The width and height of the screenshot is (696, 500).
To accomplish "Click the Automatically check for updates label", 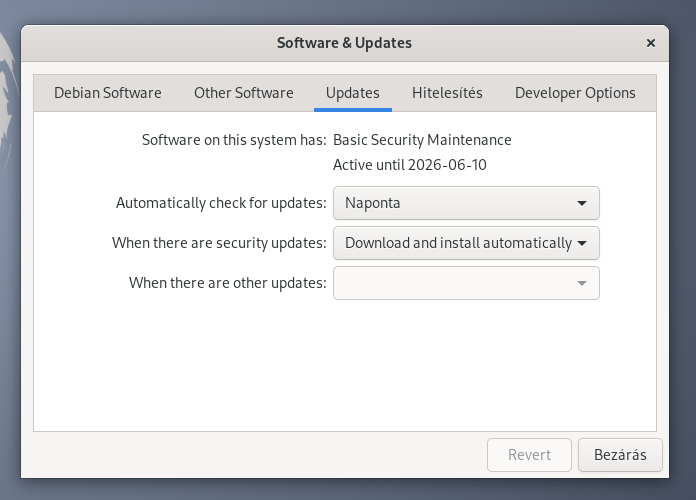I will click(x=221, y=203).
